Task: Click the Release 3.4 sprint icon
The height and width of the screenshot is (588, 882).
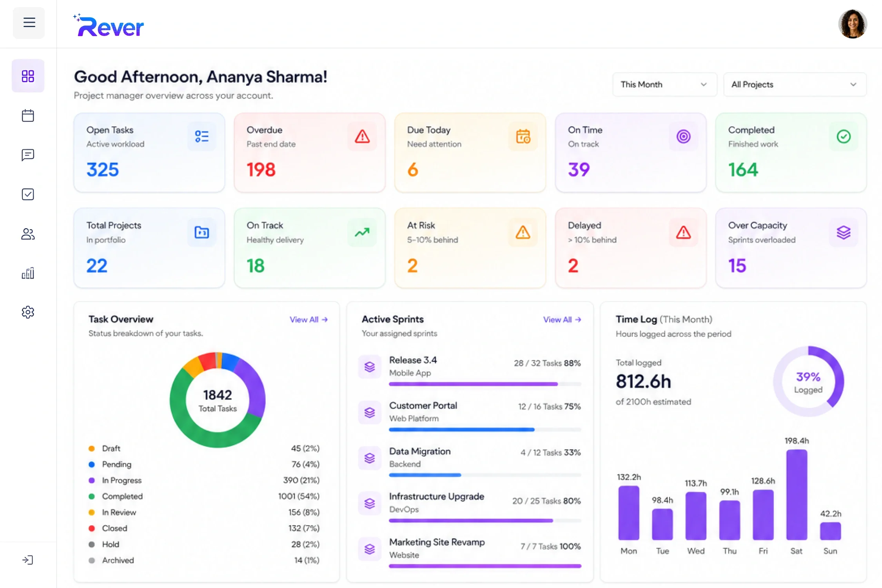Action: click(370, 367)
